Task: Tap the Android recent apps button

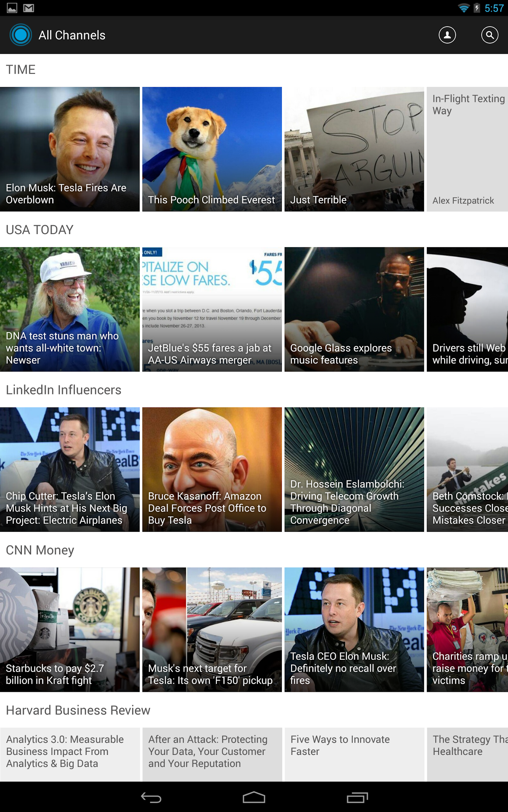Action: pyautogui.click(x=357, y=797)
